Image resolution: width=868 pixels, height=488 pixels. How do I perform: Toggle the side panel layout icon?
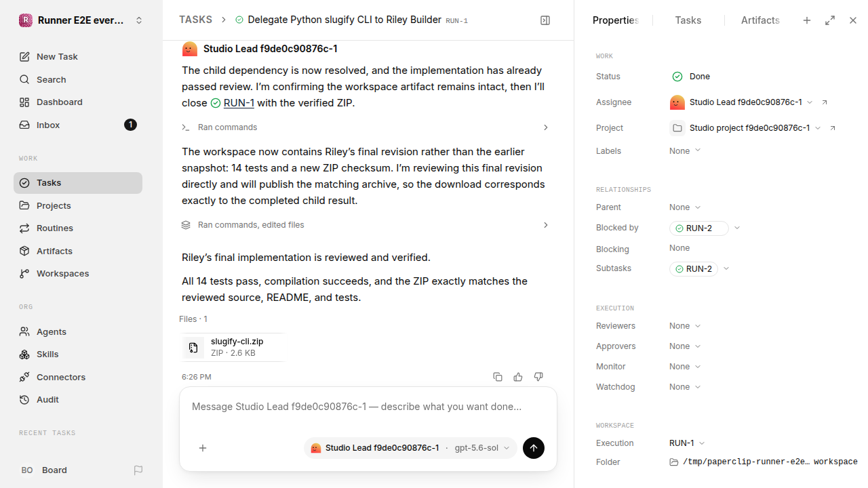(x=545, y=20)
